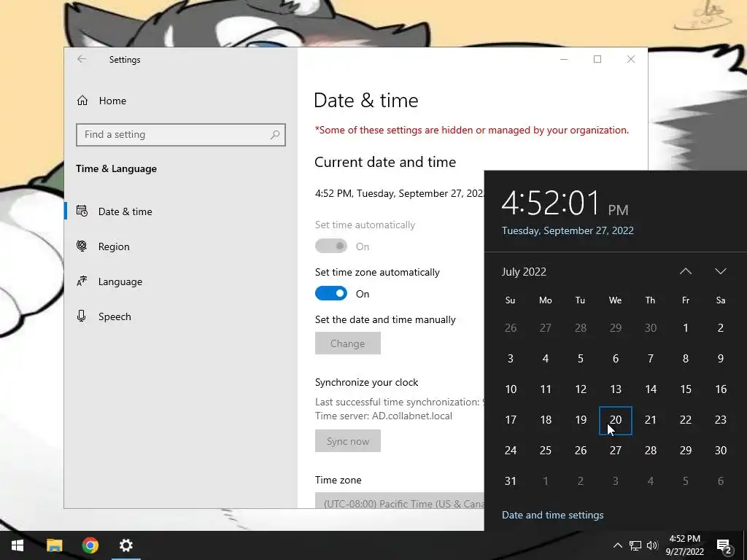Select July 23 in the calendar

pyautogui.click(x=720, y=420)
